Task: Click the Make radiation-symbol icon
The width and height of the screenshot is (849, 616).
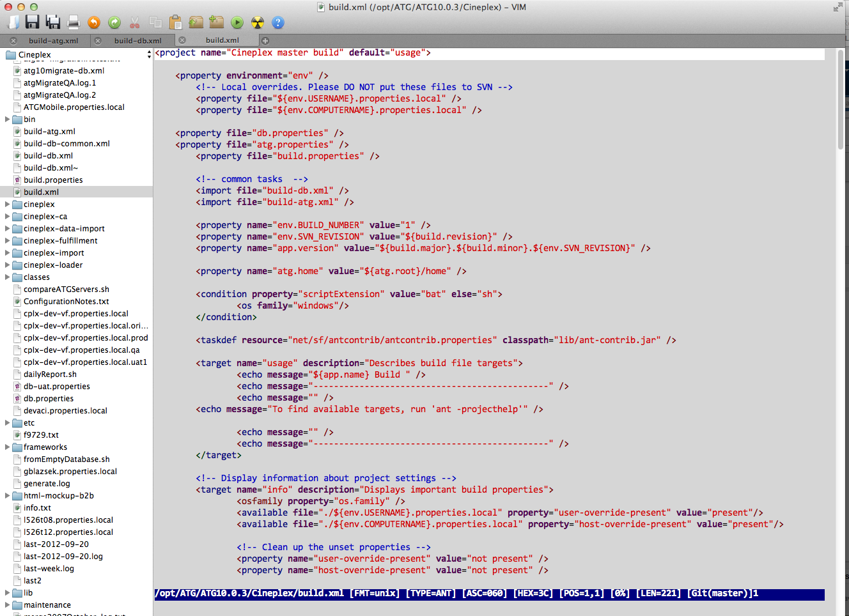Action: 258,22
